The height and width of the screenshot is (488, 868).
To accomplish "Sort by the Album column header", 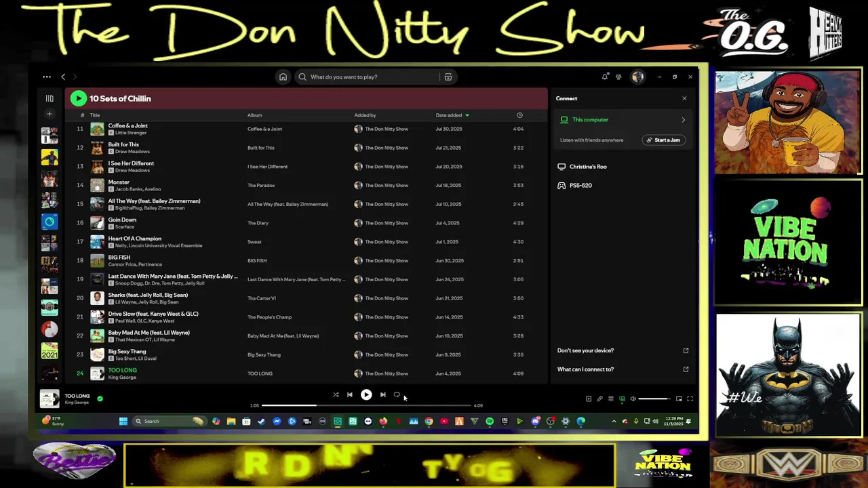I will 254,115.
